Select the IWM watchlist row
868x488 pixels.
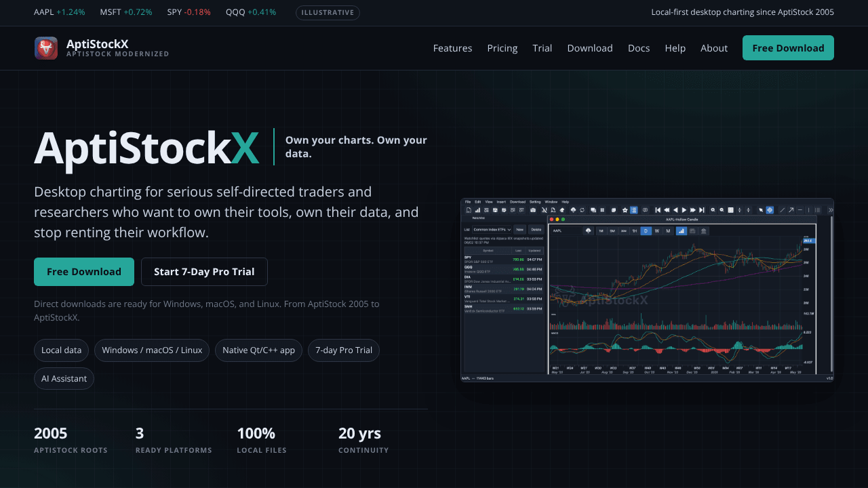click(x=504, y=288)
